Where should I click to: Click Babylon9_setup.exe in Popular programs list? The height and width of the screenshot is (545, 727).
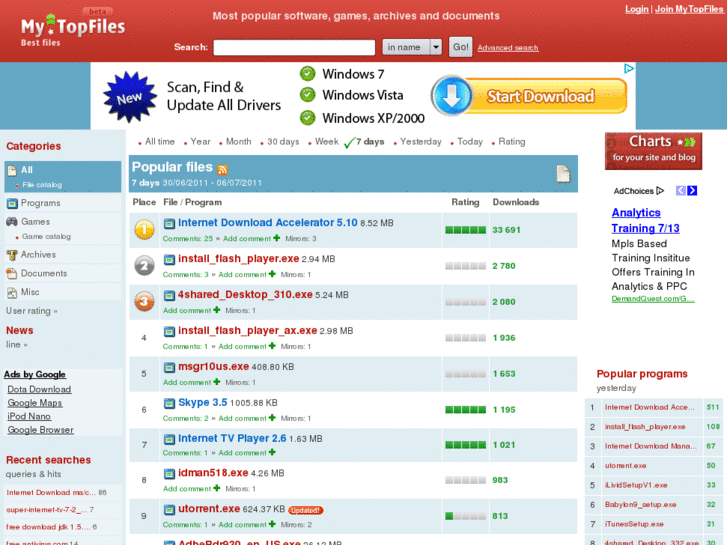tap(640, 505)
